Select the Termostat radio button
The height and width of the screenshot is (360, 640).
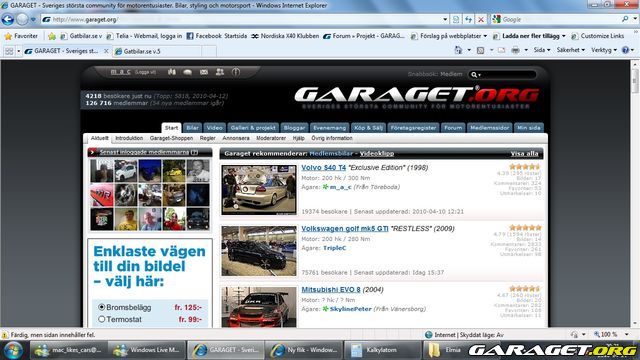(x=102, y=319)
